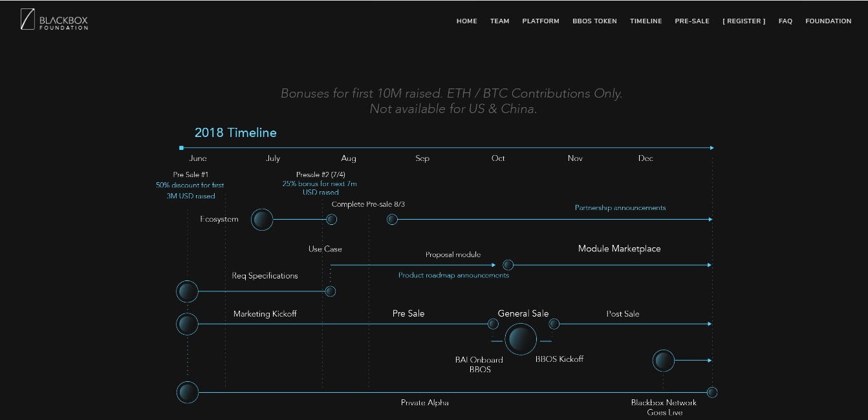The height and width of the screenshot is (420, 868).
Task: Click the Blackbox Network Goes Live end node
Action: (712, 392)
